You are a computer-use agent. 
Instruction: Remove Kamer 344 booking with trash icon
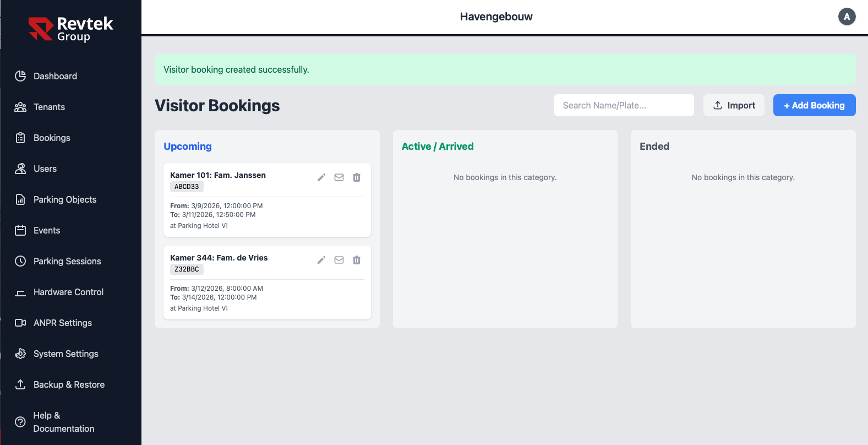coord(357,260)
